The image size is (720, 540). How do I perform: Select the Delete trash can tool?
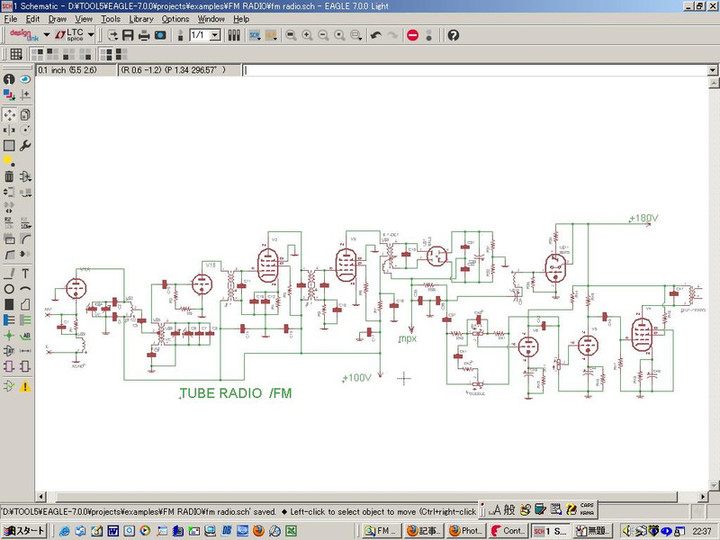pos(9,177)
